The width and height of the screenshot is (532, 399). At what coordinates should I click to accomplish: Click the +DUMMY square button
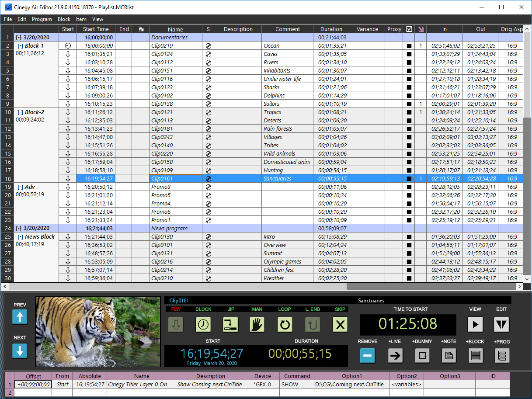(422, 356)
